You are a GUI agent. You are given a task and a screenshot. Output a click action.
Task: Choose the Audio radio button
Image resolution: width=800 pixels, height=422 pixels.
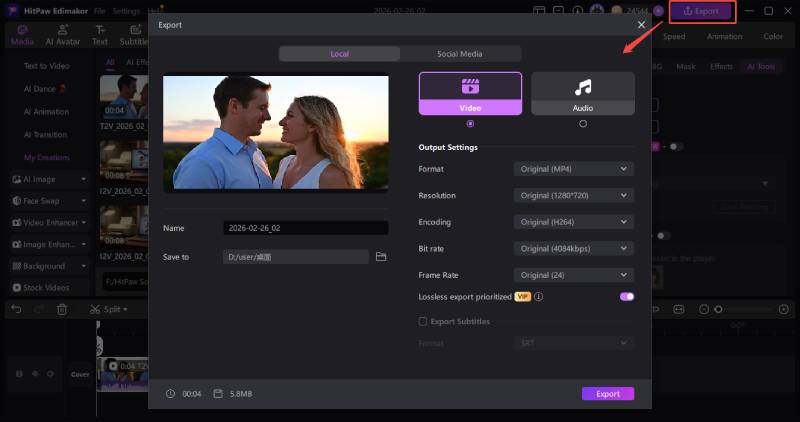(582, 124)
